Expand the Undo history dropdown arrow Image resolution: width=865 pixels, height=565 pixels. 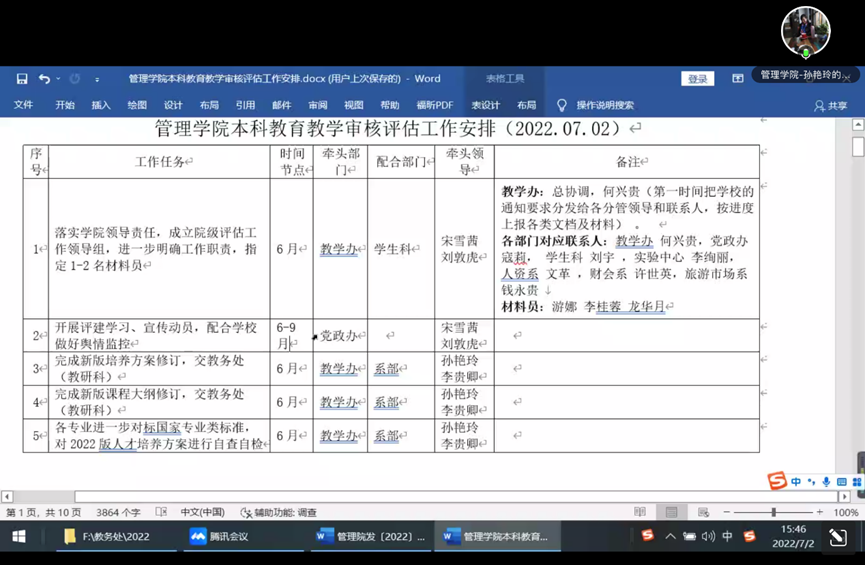tap(59, 79)
